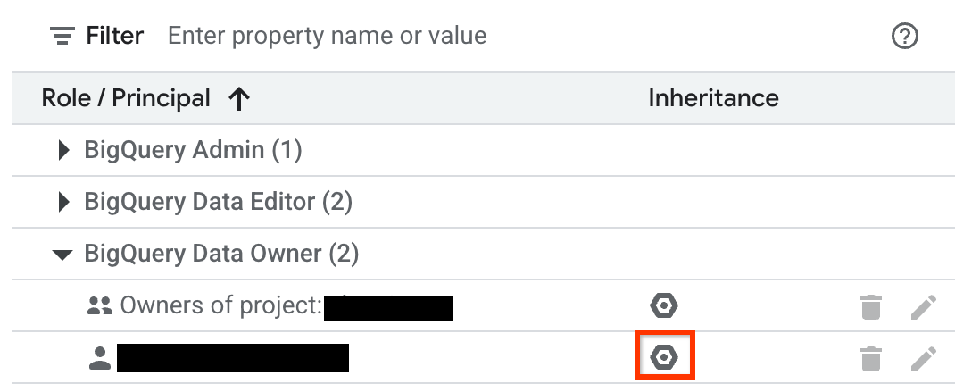Select the BigQuery Data Owner (2) row label
The height and width of the screenshot is (384, 980).
pos(221,255)
